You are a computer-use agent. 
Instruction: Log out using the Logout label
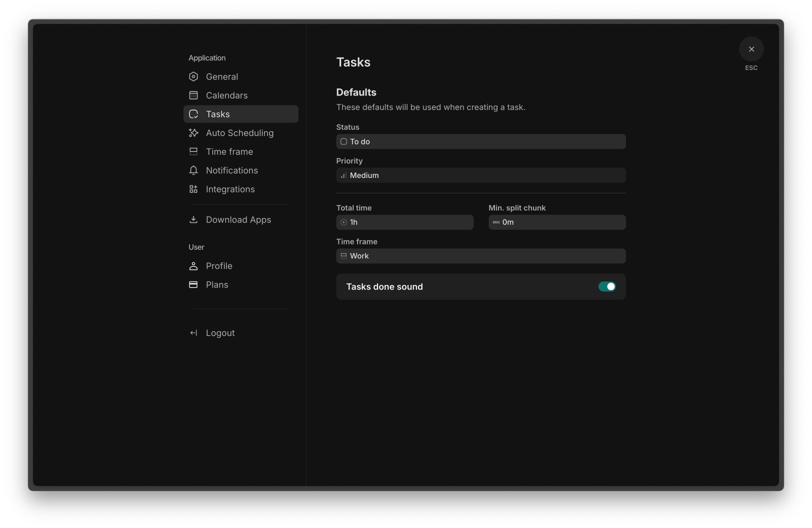coord(220,333)
